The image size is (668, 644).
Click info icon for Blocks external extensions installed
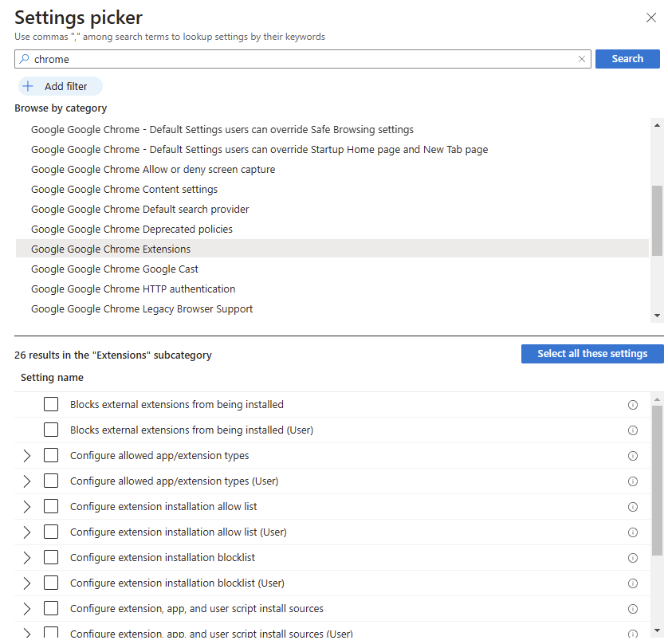coord(633,405)
